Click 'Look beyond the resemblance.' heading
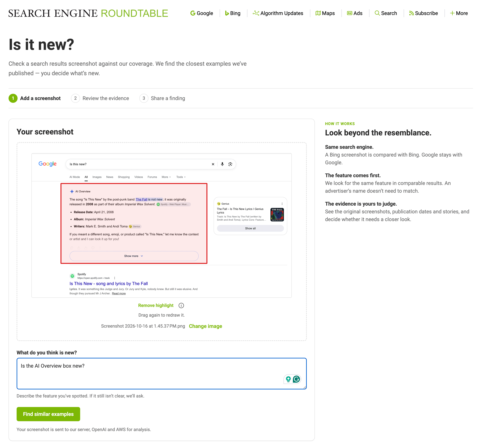The width and height of the screenshot is (479, 448). 378,133
